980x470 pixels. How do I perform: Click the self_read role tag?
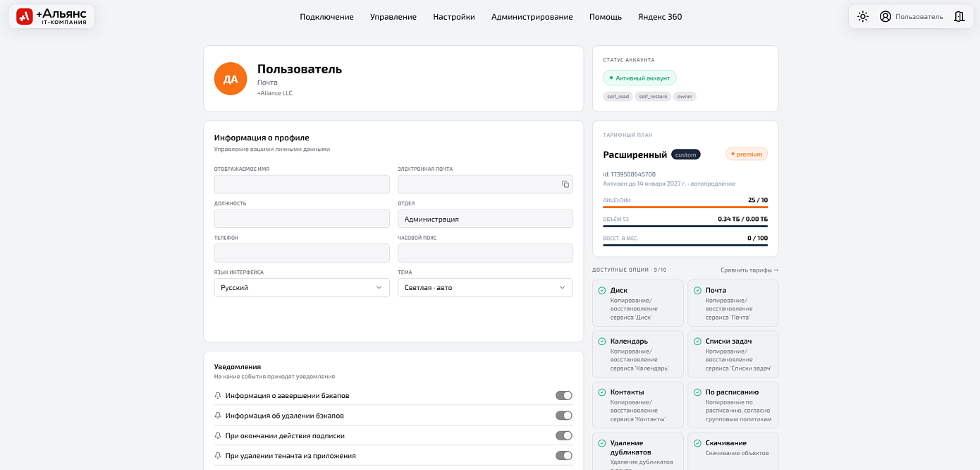(618, 96)
